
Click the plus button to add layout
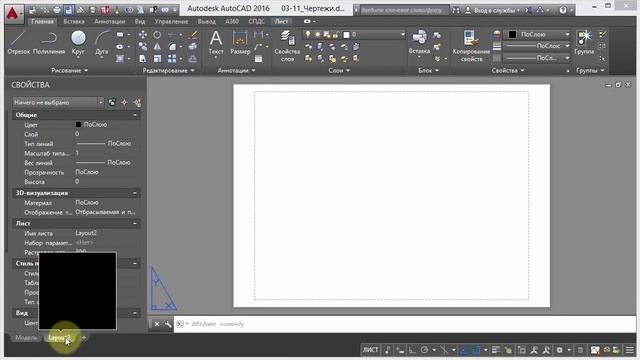click(84, 338)
